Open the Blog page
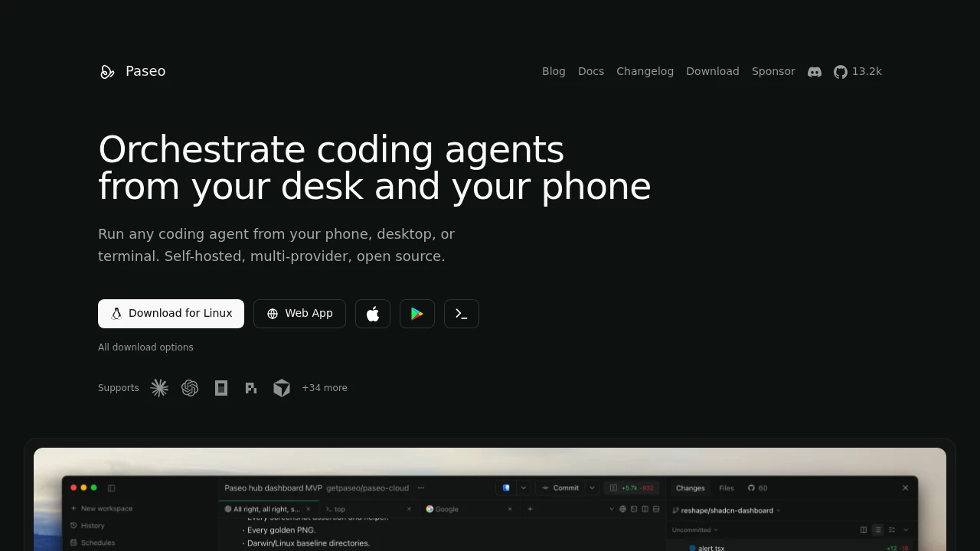The height and width of the screenshot is (551, 980). (554, 71)
